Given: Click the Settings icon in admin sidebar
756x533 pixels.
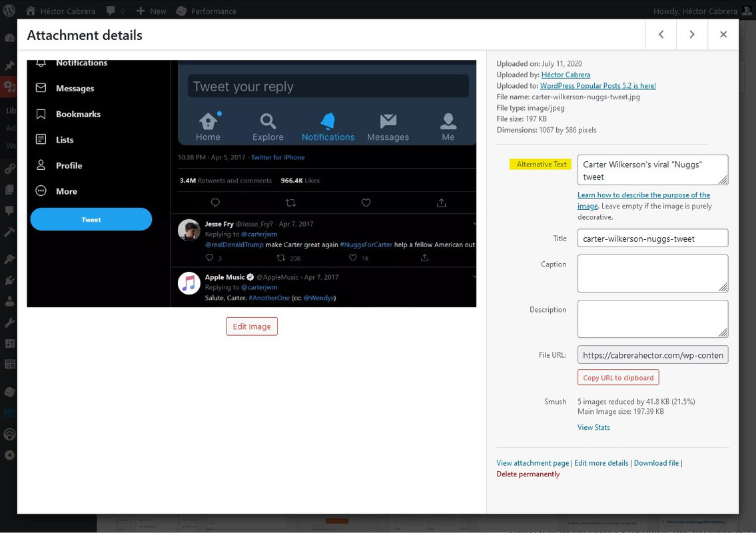Looking at the screenshot, I should (9, 343).
